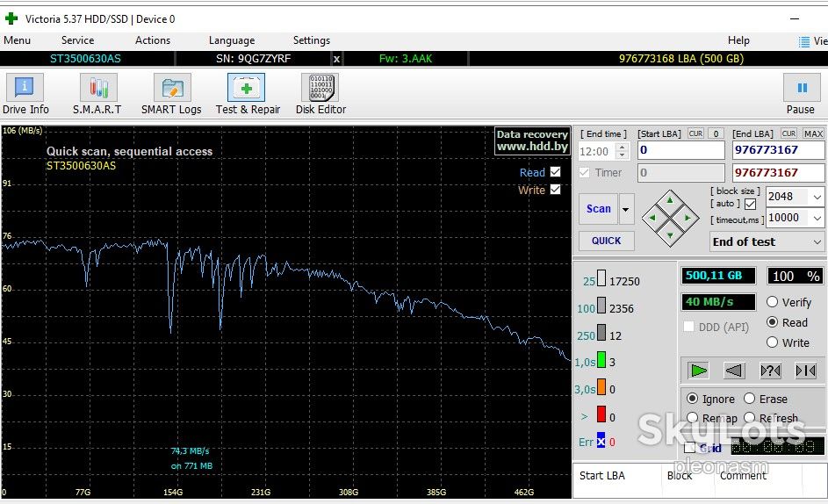
Task: Open the Service menu
Action: 77,40
